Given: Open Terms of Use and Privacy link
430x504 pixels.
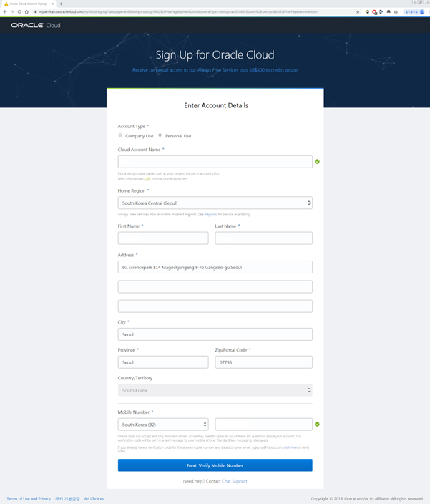Looking at the screenshot, I should coord(29,498).
